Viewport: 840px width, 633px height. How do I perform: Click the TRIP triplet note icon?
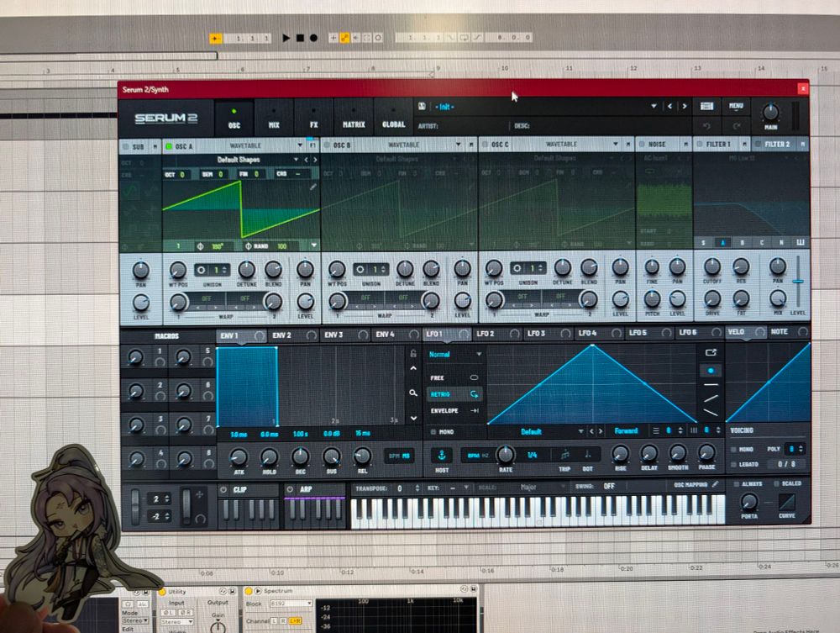click(x=564, y=455)
